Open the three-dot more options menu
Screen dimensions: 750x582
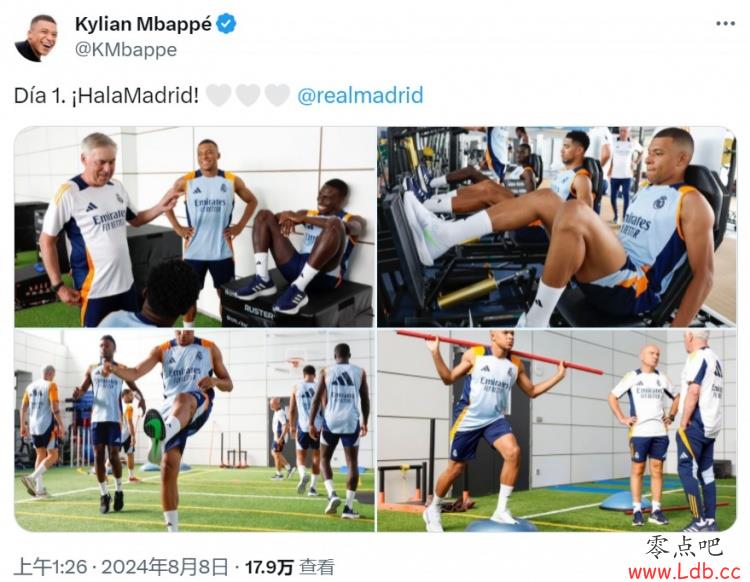click(725, 23)
